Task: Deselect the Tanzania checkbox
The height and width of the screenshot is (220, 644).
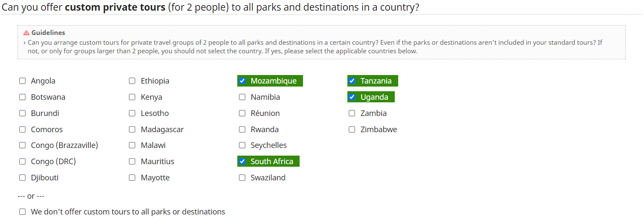Action: [x=352, y=81]
